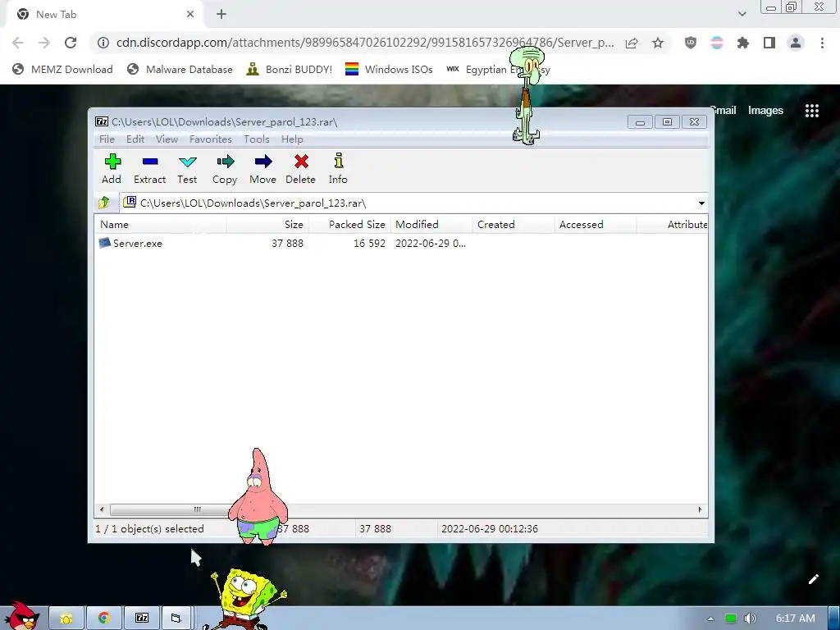Go forward in Chrome
Image resolution: width=840 pixels, height=630 pixels.
click(44, 43)
